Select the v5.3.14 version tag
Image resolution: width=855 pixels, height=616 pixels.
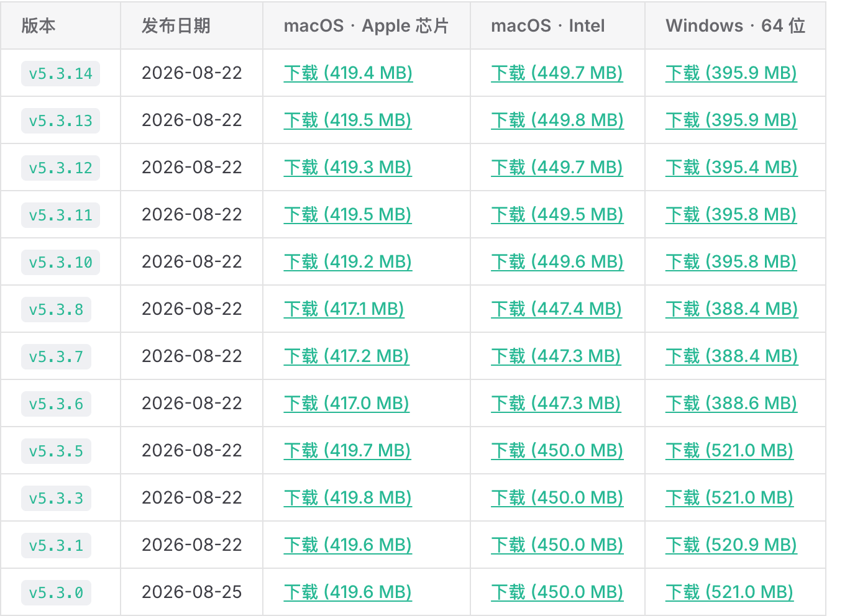[60, 74]
